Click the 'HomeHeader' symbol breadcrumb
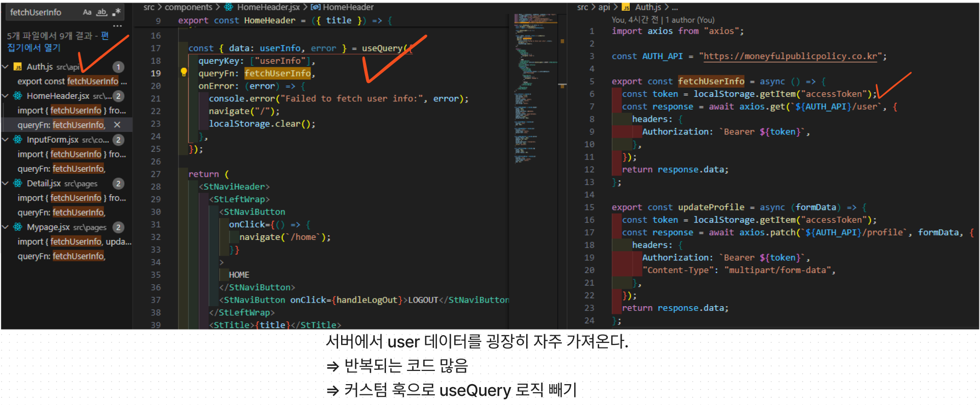Screen dimensions: 980x405 click(x=348, y=7)
